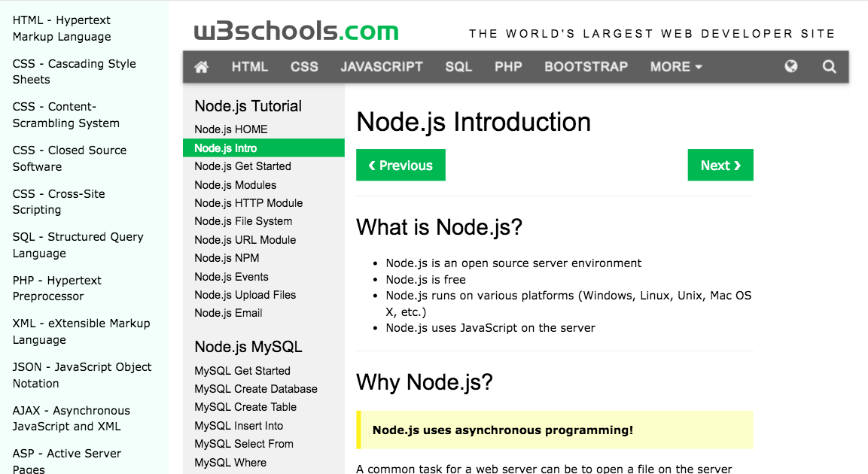Open the JAVASCRIPT tutorial in navbar
Viewport: 868px width, 474px height.
(382, 67)
